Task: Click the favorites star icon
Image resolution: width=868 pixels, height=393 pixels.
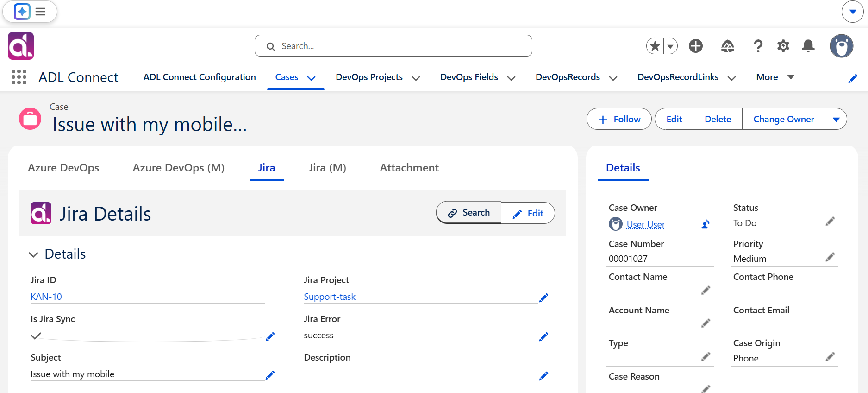Action: [x=655, y=46]
